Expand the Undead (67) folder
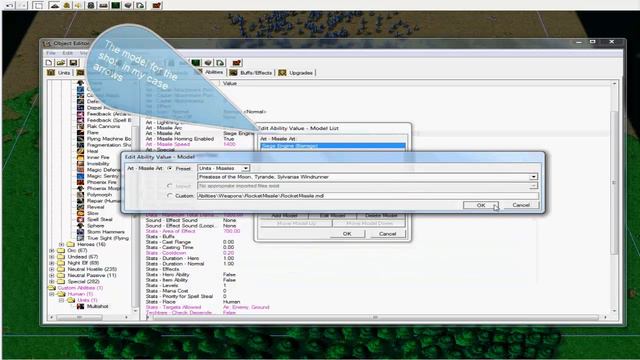The height and width of the screenshot is (360, 640). coord(52,257)
